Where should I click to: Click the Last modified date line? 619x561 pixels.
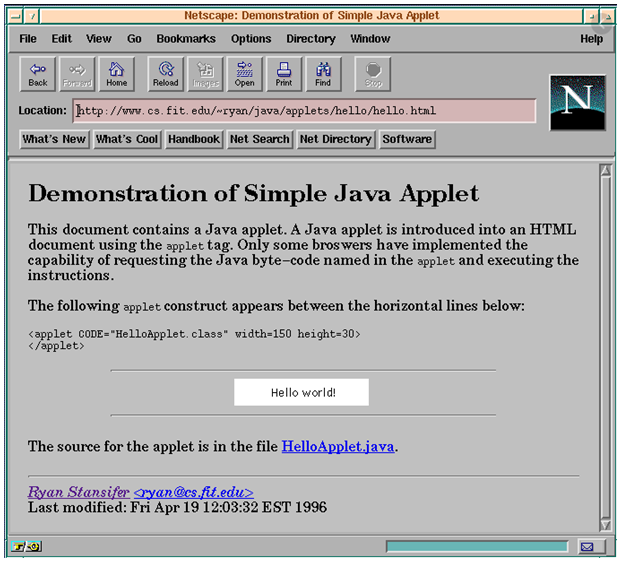pyautogui.click(x=177, y=507)
